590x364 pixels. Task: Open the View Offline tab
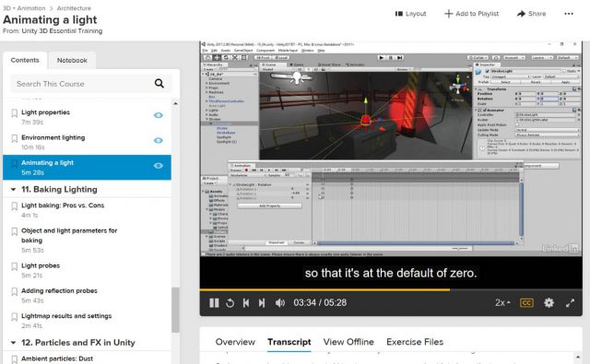pyautogui.click(x=348, y=342)
